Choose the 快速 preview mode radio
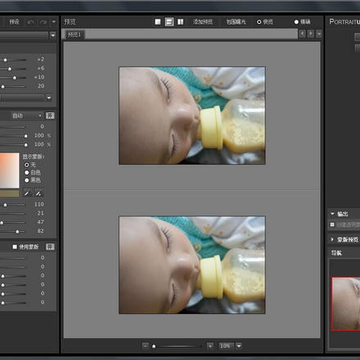Screen dimensions: 360x360 259,22
